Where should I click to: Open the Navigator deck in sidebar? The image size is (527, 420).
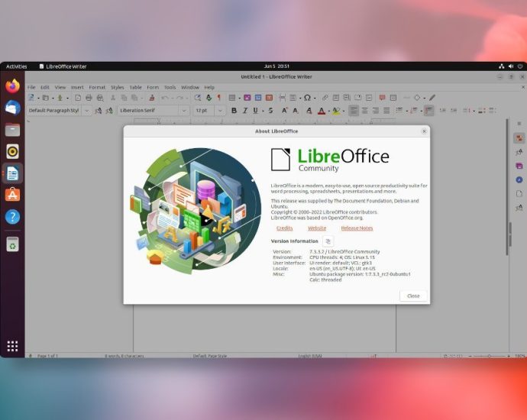coord(519,179)
